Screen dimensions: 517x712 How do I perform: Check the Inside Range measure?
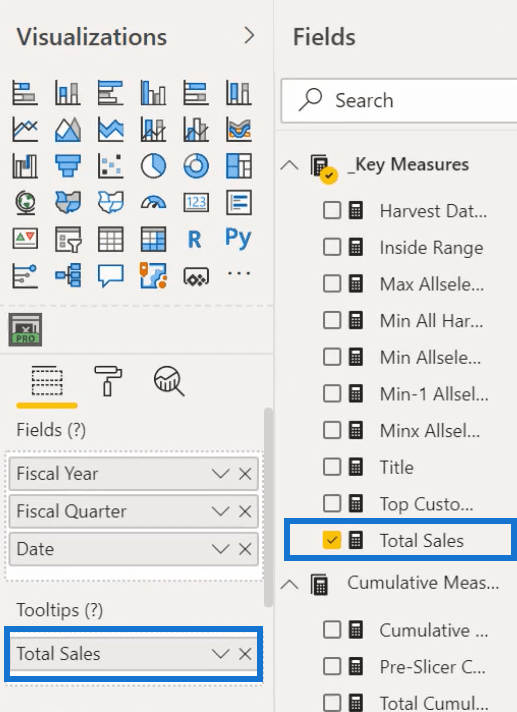pos(332,247)
